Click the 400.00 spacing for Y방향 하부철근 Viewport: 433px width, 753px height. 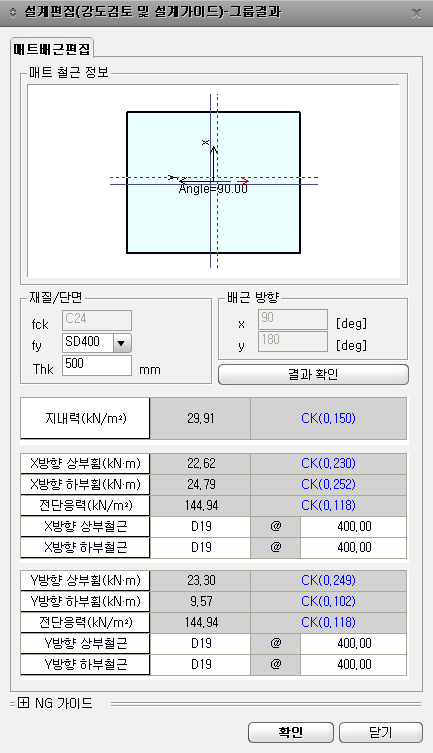[x=354, y=665]
